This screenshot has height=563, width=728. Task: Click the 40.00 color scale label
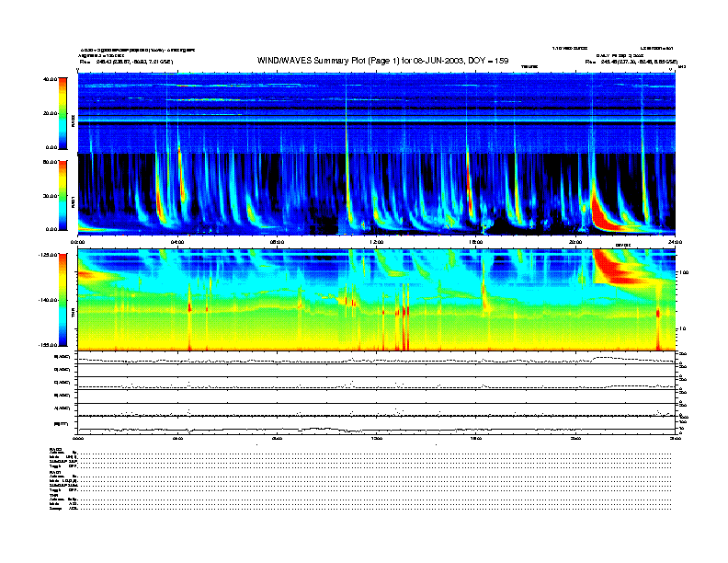(50, 79)
